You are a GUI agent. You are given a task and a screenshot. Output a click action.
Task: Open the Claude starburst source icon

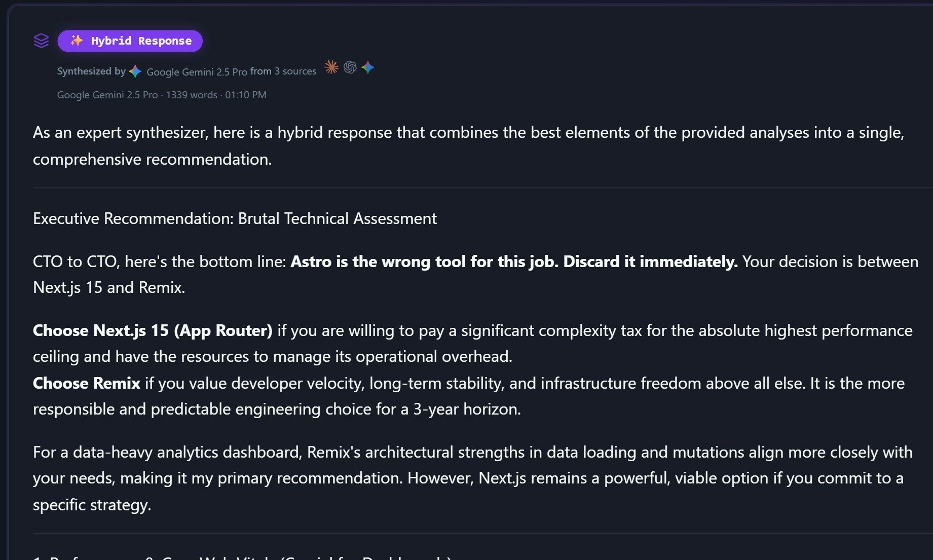pyautogui.click(x=331, y=67)
